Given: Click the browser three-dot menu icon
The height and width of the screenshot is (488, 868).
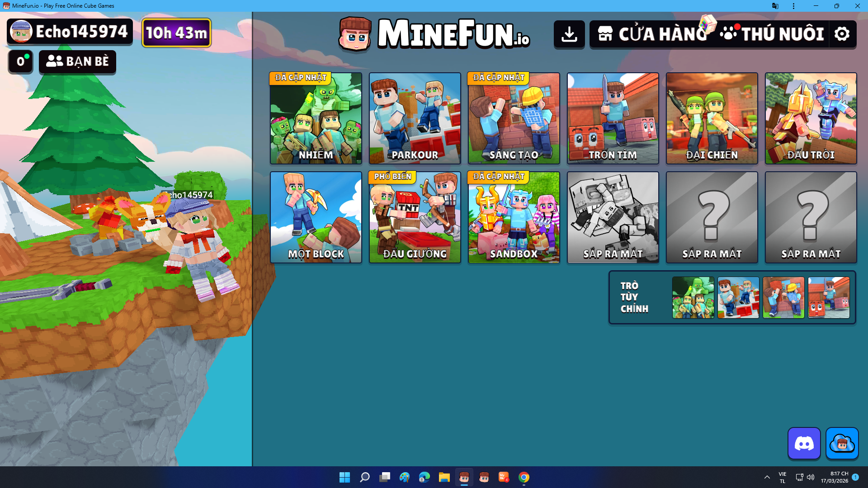Looking at the screenshot, I should pos(793,6).
